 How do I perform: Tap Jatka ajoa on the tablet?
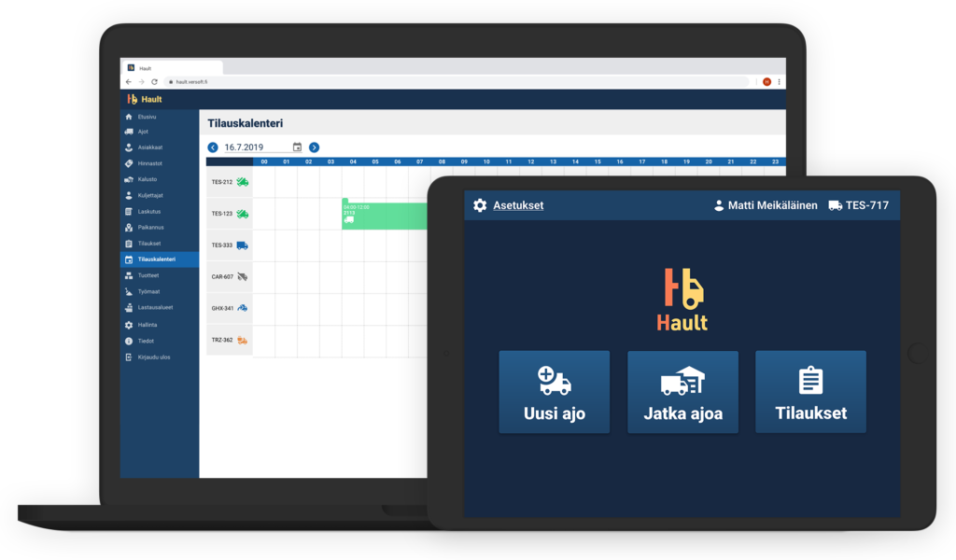682,392
